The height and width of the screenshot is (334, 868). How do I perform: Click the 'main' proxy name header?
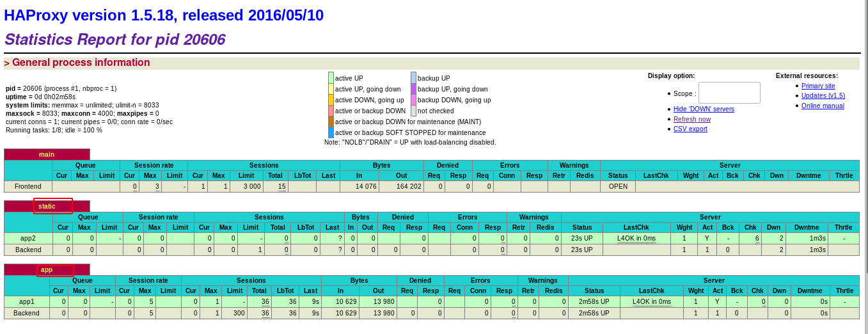coord(47,154)
